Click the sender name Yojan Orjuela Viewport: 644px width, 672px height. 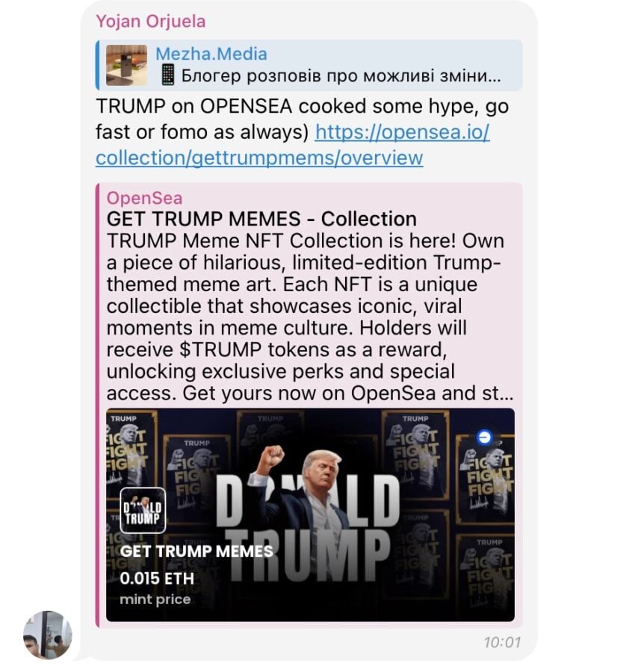click(x=150, y=21)
